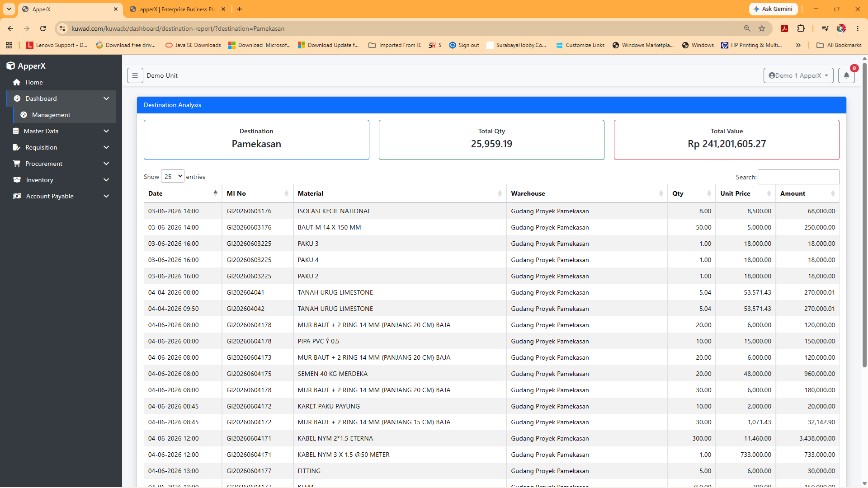Click the table Search input field
The width and height of the screenshot is (868, 488).
click(x=798, y=177)
